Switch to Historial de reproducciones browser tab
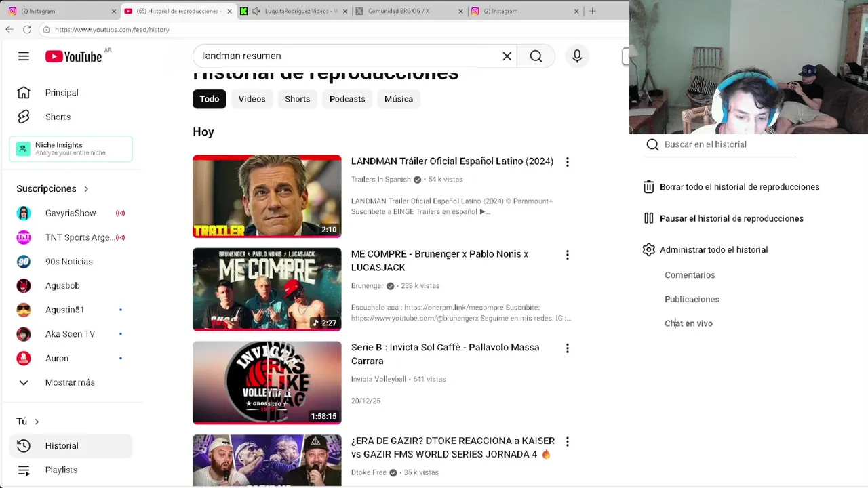Image resolution: width=868 pixels, height=488 pixels. click(x=178, y=11)
